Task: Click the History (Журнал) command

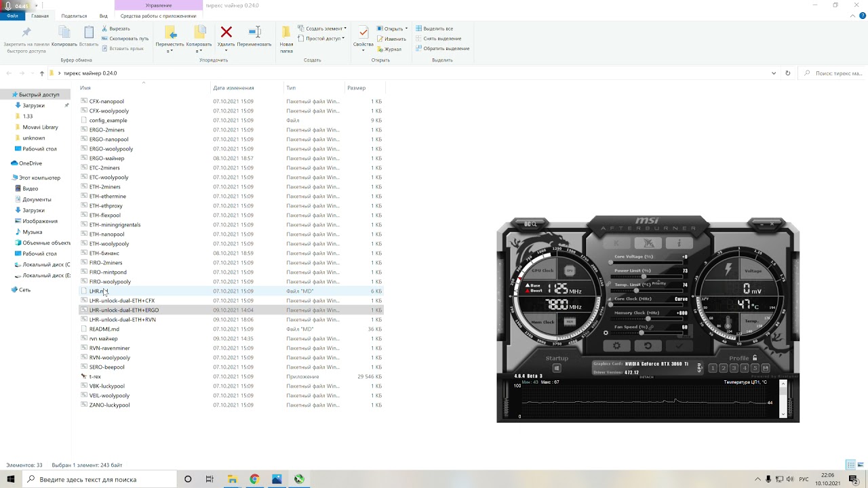Action: [389, 49]
